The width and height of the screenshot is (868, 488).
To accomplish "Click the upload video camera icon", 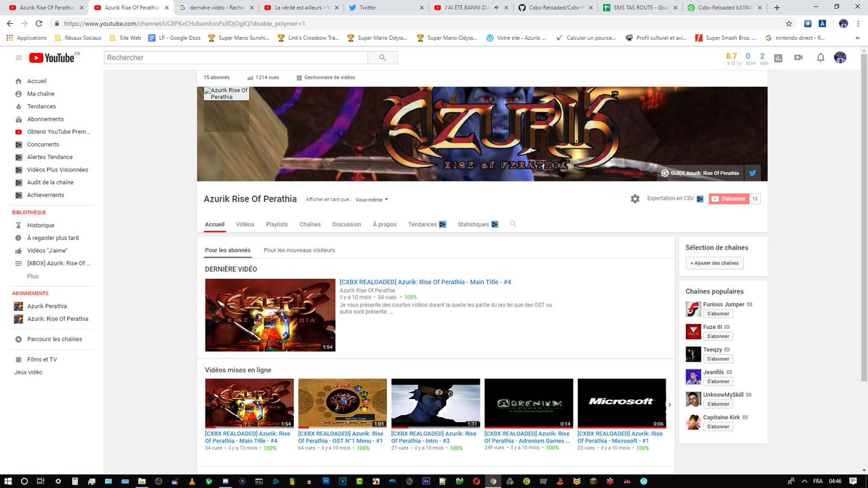I will 799,57.
